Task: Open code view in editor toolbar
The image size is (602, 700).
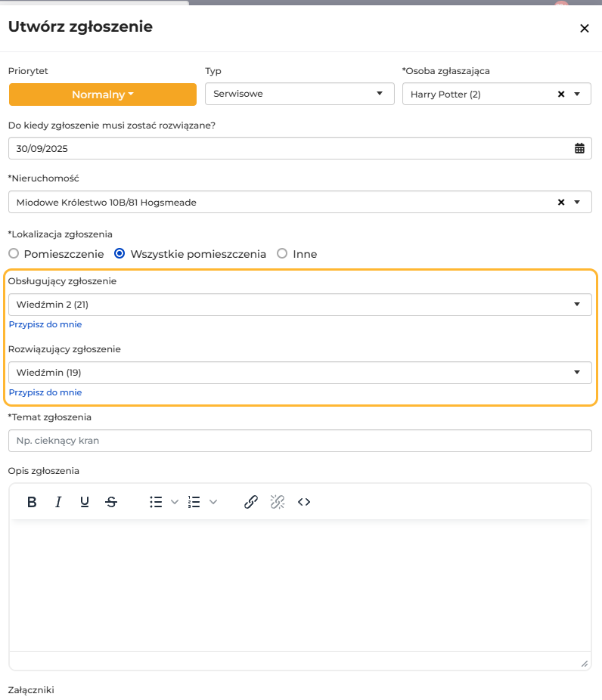Action: 304,502
